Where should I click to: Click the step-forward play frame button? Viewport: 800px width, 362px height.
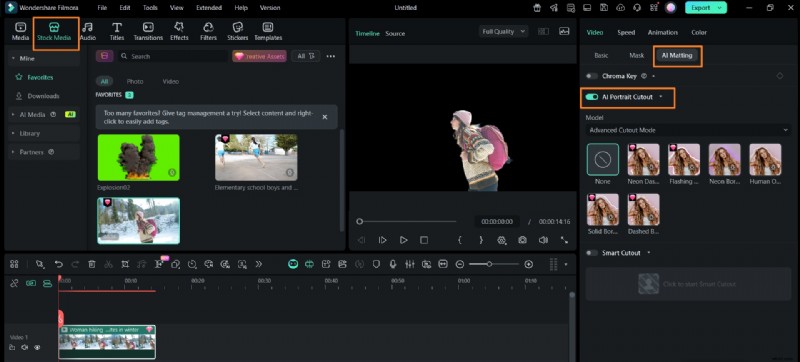coord(383,240)
